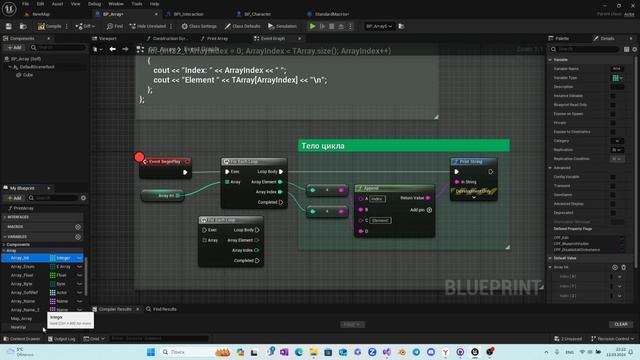The width and height of the screenshot is (640, 360).
Task: Add a new macro with plus icon
Action: [x=78, y=227]
